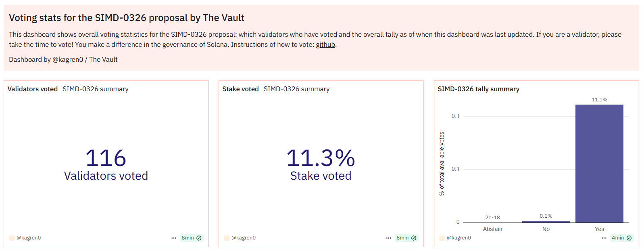This screenshot has width=644, height=252.
Task: Click the 8min freshness badge on Validators voted card
Action: (188, 238)
